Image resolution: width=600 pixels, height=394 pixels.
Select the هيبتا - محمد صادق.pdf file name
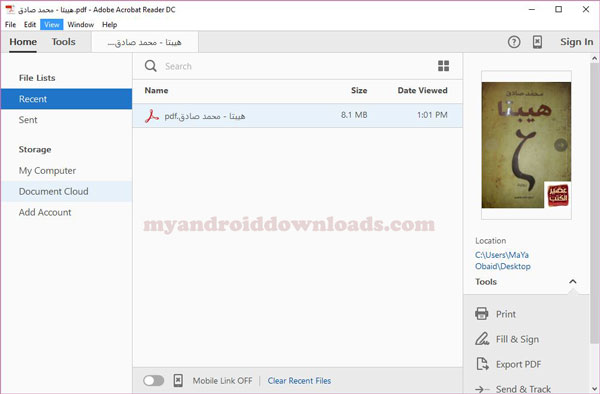[205, 116]
